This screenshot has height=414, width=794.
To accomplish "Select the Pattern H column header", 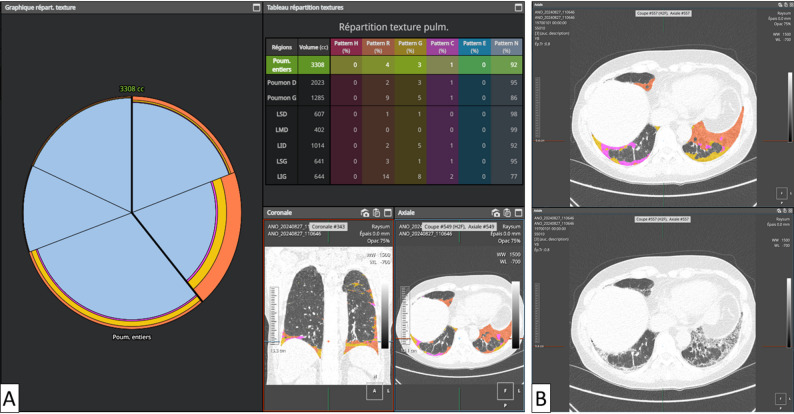I will click(x=346, y=47).
